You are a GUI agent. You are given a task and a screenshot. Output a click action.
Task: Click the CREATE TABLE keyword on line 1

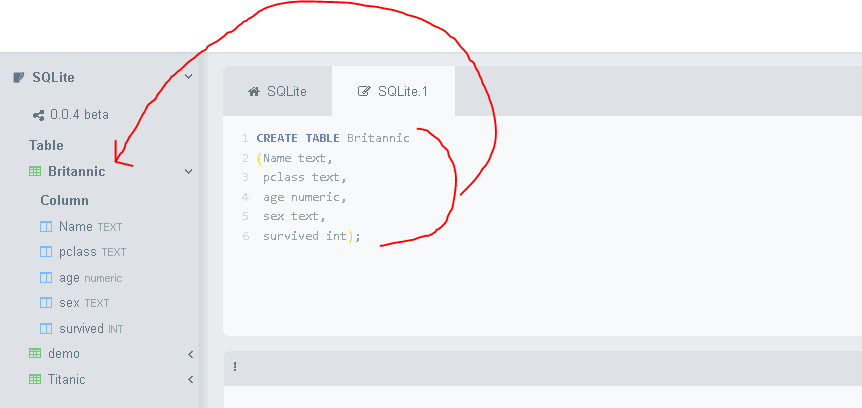(x=299, y=138)
